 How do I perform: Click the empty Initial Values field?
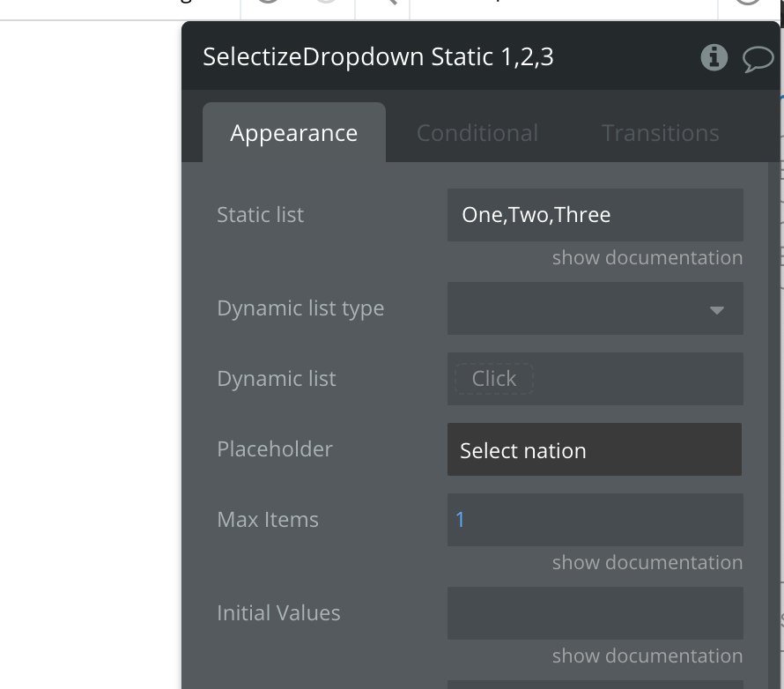pos(595,613)
